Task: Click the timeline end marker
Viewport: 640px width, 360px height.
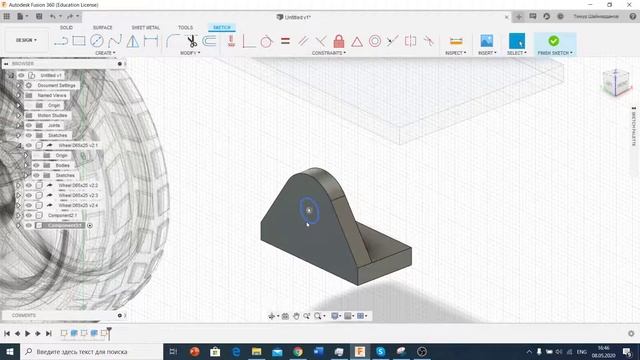Action: [109, 333]
